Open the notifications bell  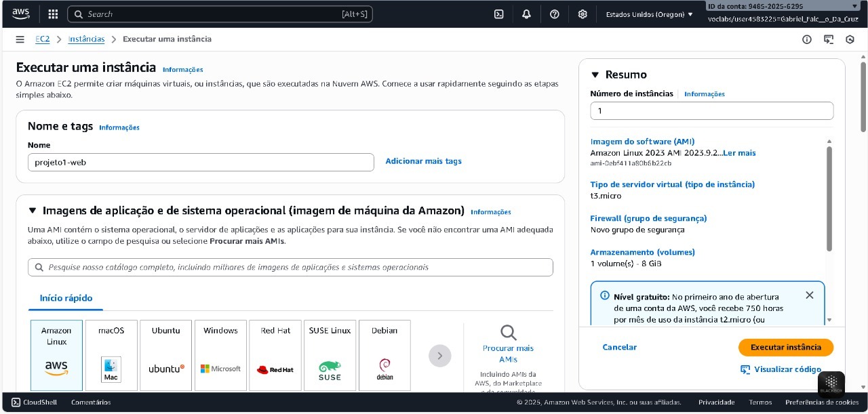pyautogui.click(x=527, y=14)
